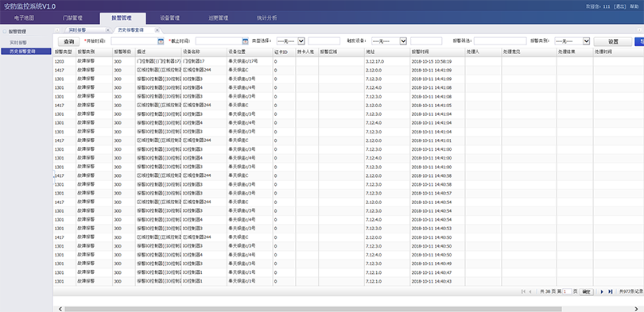Go to the next page of records
The image size is (644, 312).
[602, 291]
